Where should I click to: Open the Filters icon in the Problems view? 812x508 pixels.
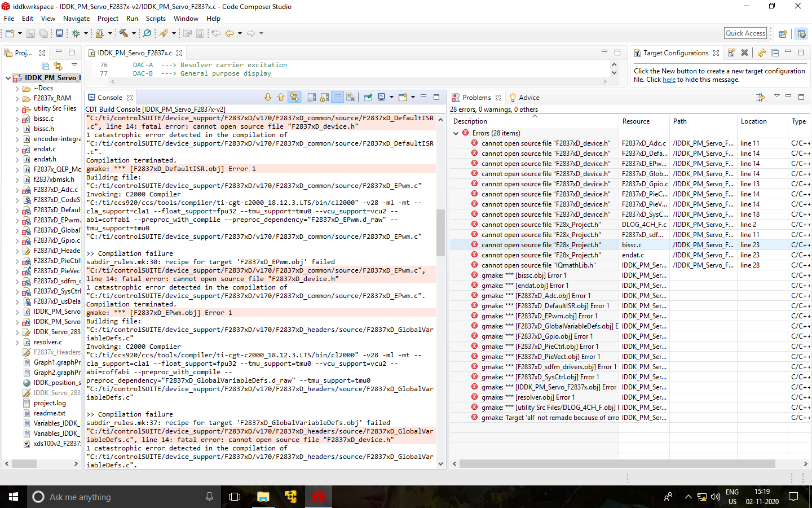pos(761,97)
